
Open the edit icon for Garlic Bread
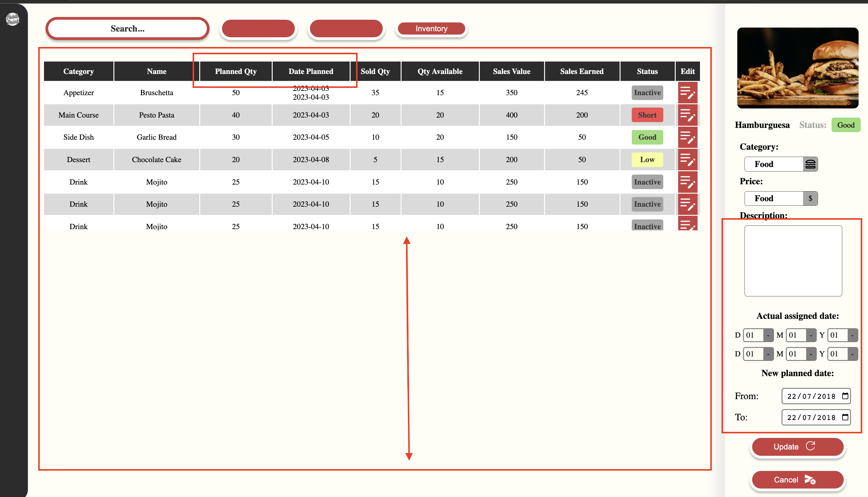pyautogui.click(x=688, y=137)
